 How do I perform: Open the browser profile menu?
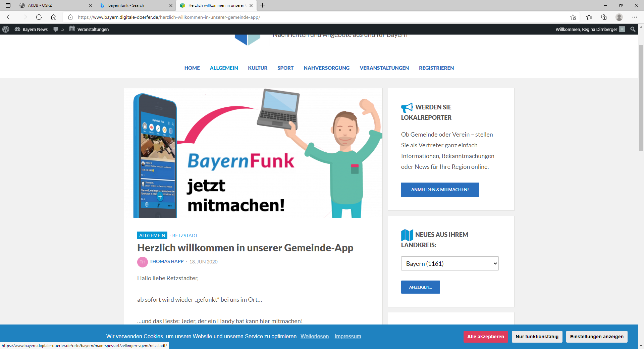point(619,17)
